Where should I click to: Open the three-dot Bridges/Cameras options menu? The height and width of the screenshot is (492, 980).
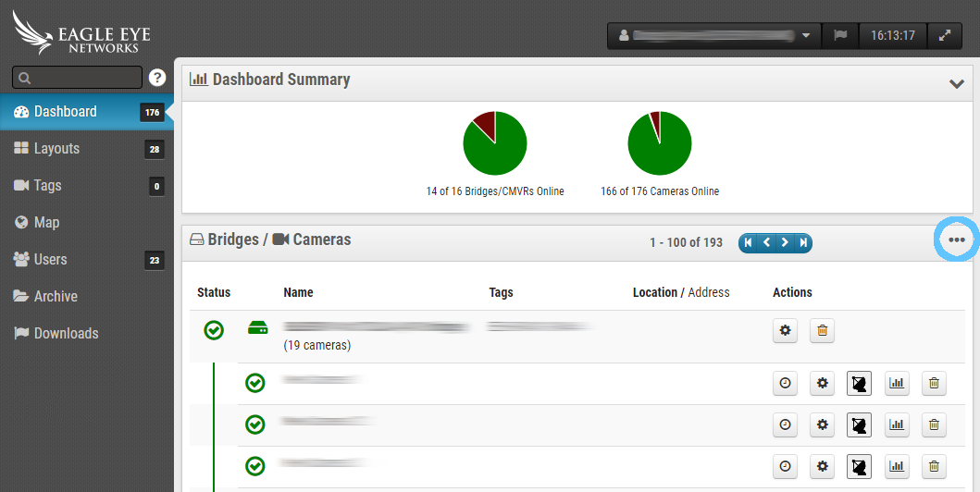click(x=957, y=240)
